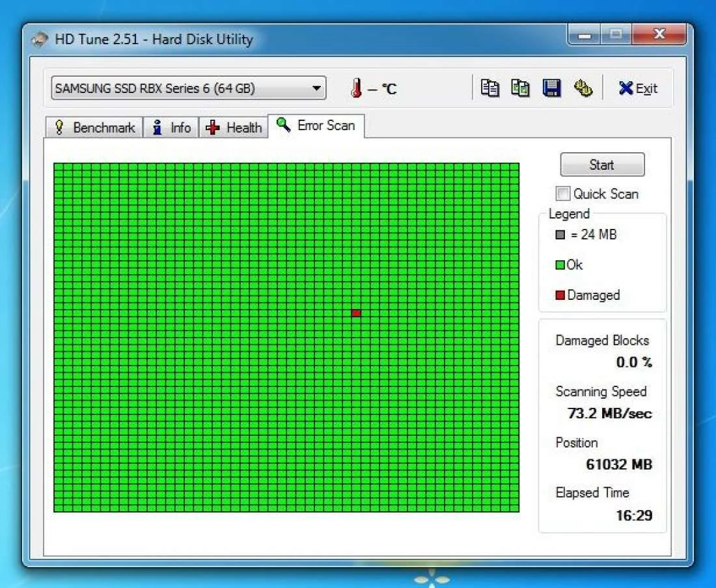Click the 61032 MB position value

(619, 464)
